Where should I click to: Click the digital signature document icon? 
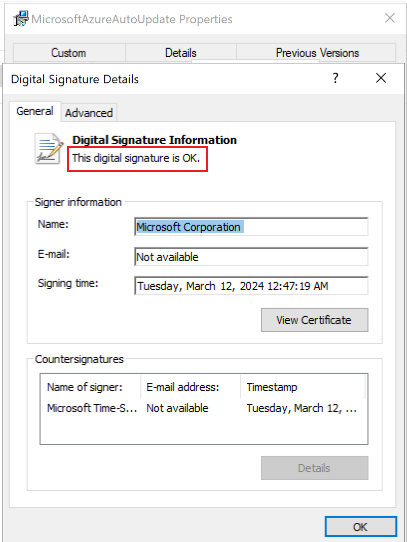[49, 149]
